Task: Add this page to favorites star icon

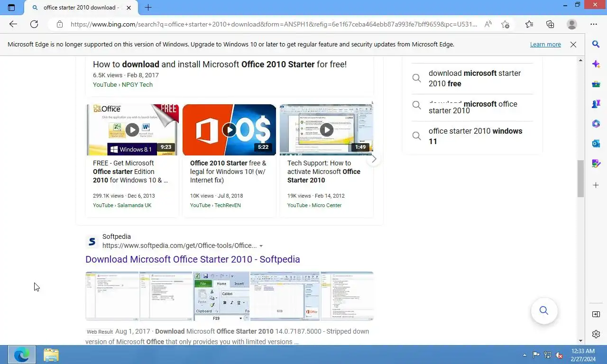Action: click(x=506, y=24)
